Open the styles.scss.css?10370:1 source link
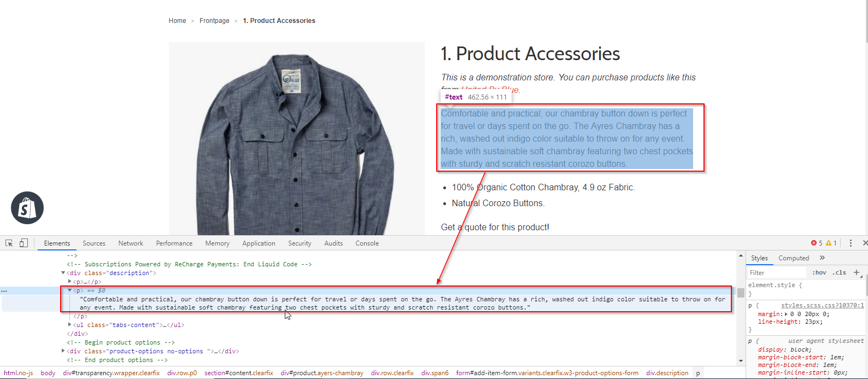868x379 pixels. [x=823, y=305]
